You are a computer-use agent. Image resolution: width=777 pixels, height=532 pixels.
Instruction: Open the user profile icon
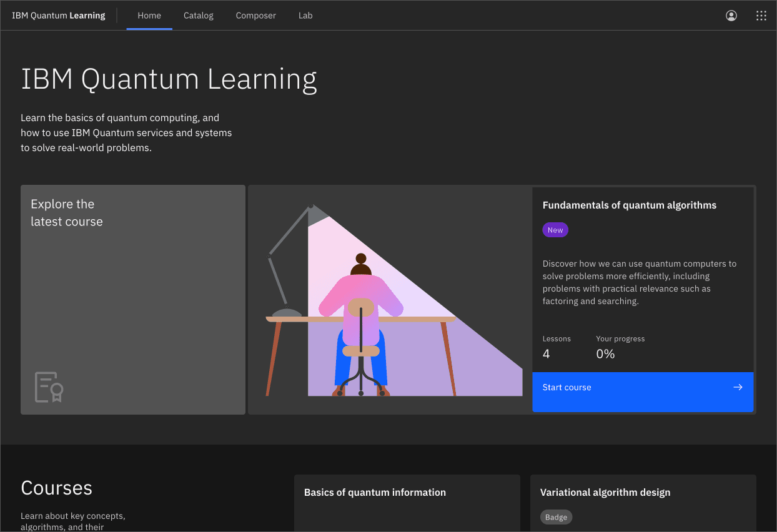click(731, 16)
